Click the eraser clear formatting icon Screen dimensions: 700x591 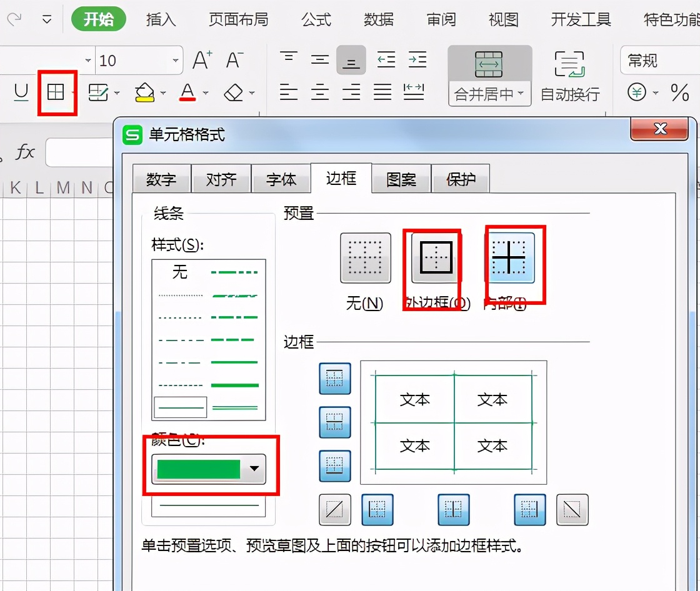click(x=234, y=93)
